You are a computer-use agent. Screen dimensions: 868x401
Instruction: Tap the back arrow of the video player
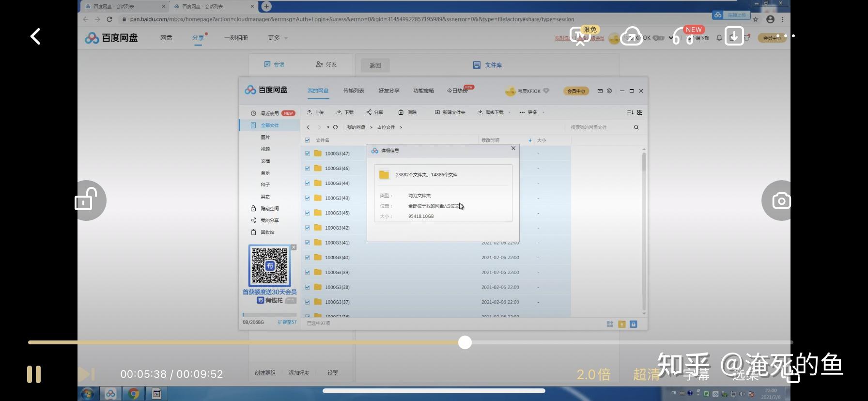click(x=35, y=36)
